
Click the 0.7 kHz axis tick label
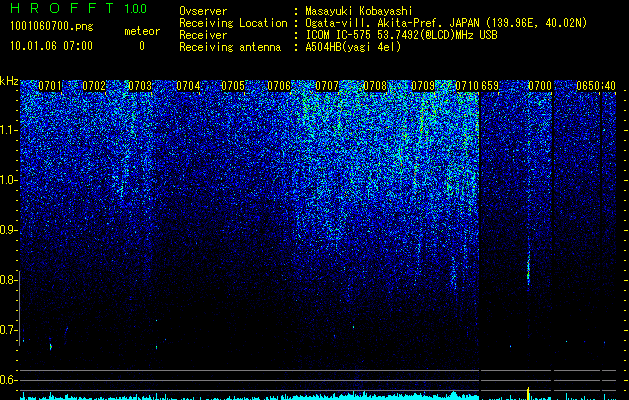8,330
